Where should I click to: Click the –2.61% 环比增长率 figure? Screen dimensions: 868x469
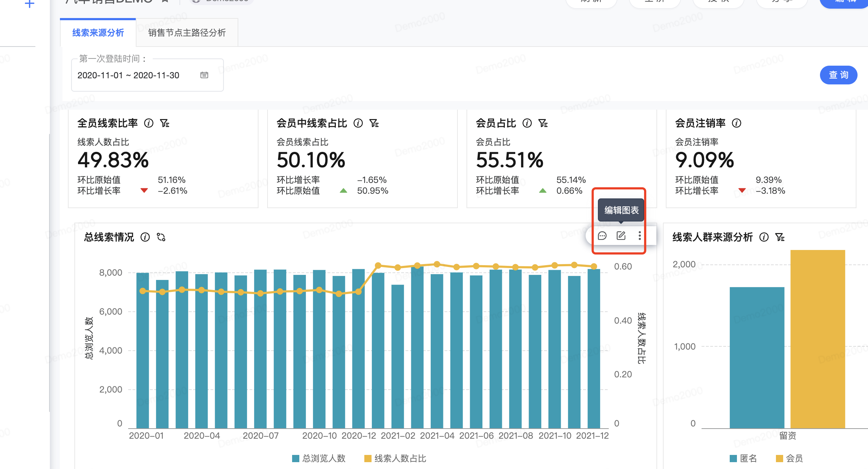click(x=173, y=191)
